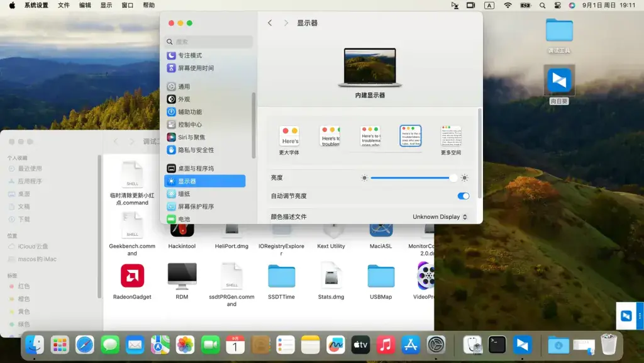Open Trash from the Dock
The height and width of the screenshot is (363, 644).
[x=608, y=345]
